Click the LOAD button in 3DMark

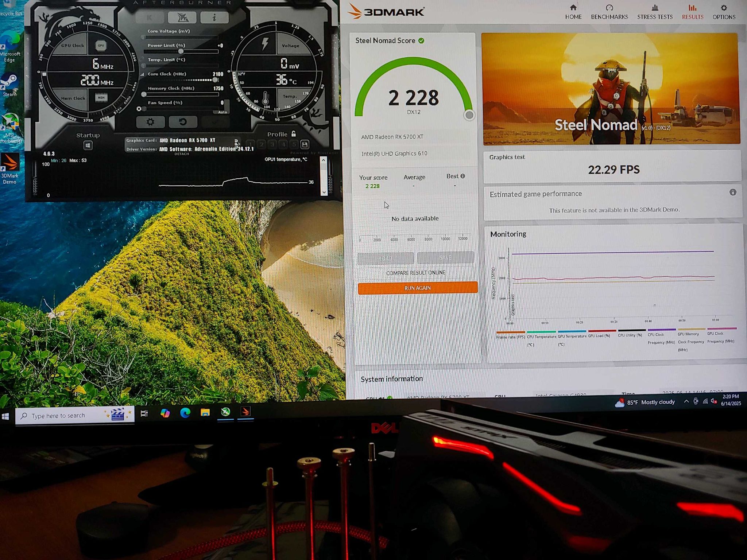(x=386, y=258)
